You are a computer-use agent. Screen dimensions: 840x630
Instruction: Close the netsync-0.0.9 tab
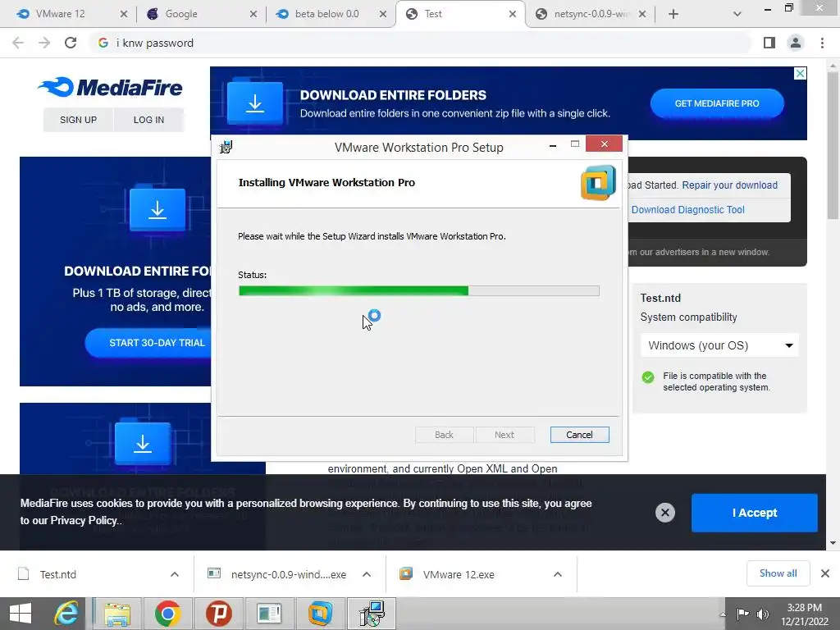coord(642,14)
